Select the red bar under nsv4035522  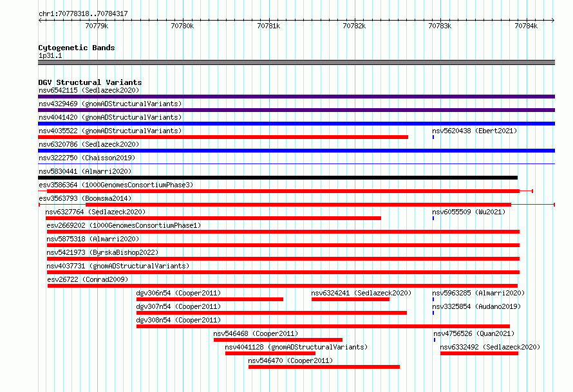pyautogui.click(x=223, y=137)
